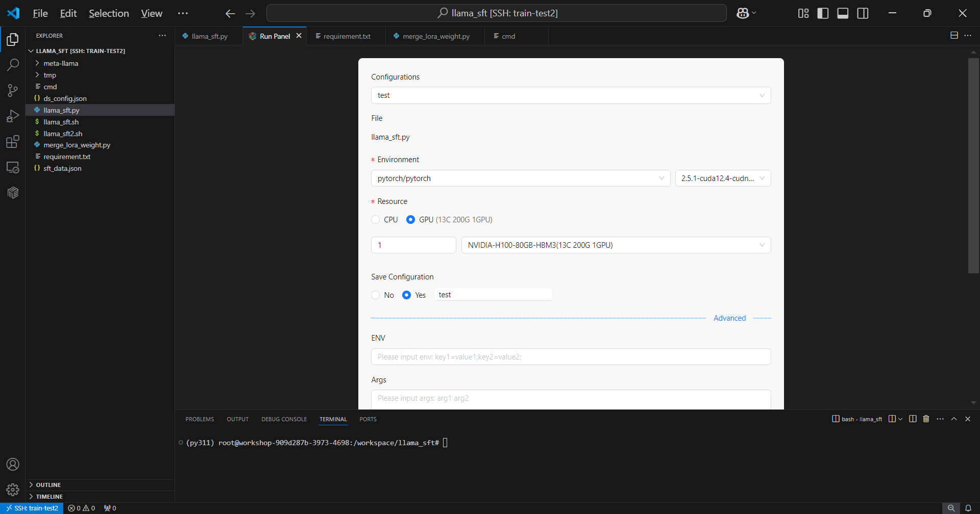Click SSH: train-test2 remote status button
This screenshot has width=980, height=514.
tap(32, 508)
